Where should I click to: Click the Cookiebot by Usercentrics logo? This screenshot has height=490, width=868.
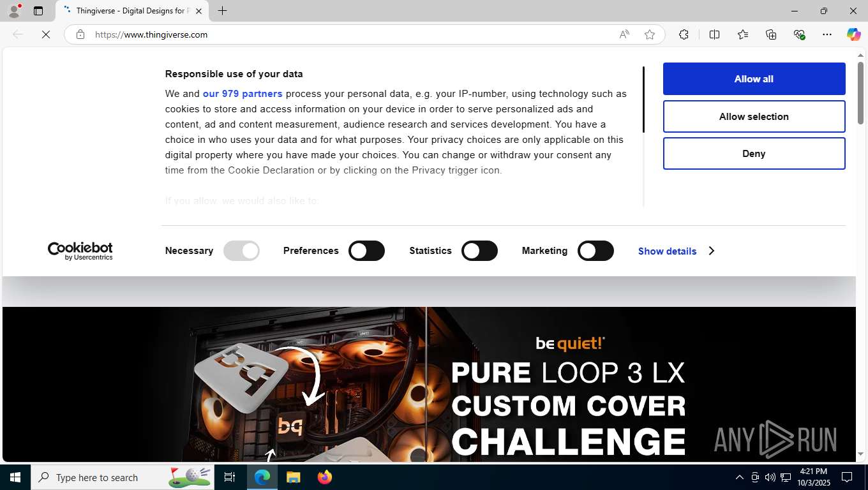(80, 251)
